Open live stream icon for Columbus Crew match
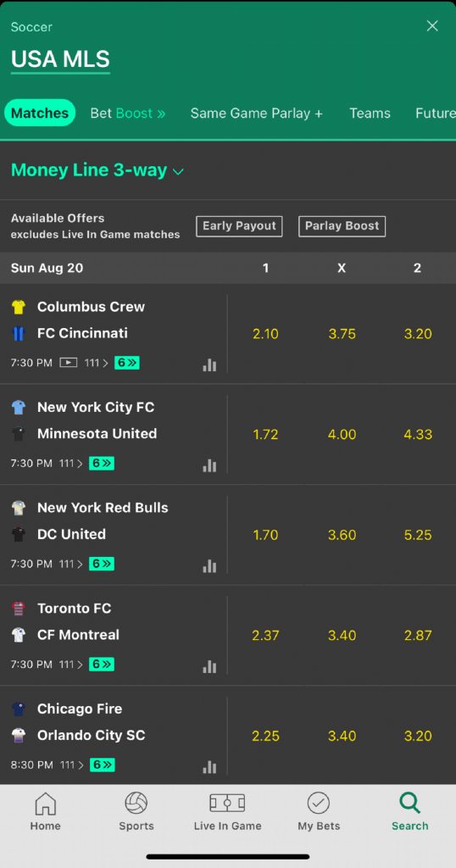 (x=68, y=363)
